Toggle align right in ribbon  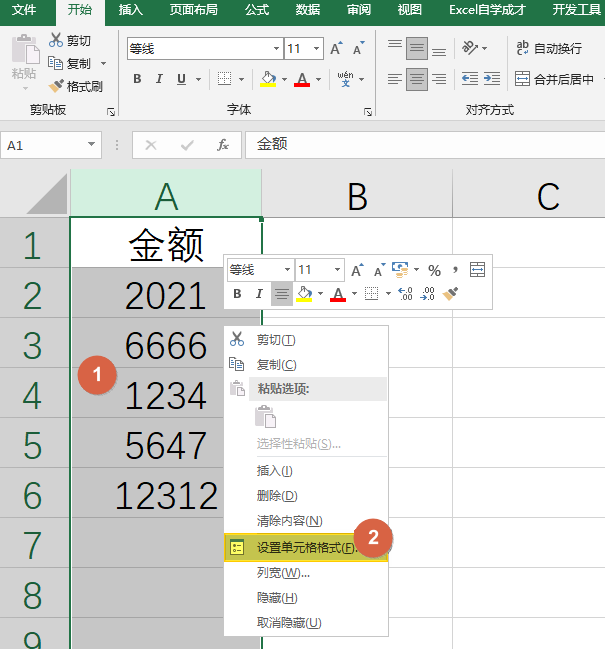point(439,79)
